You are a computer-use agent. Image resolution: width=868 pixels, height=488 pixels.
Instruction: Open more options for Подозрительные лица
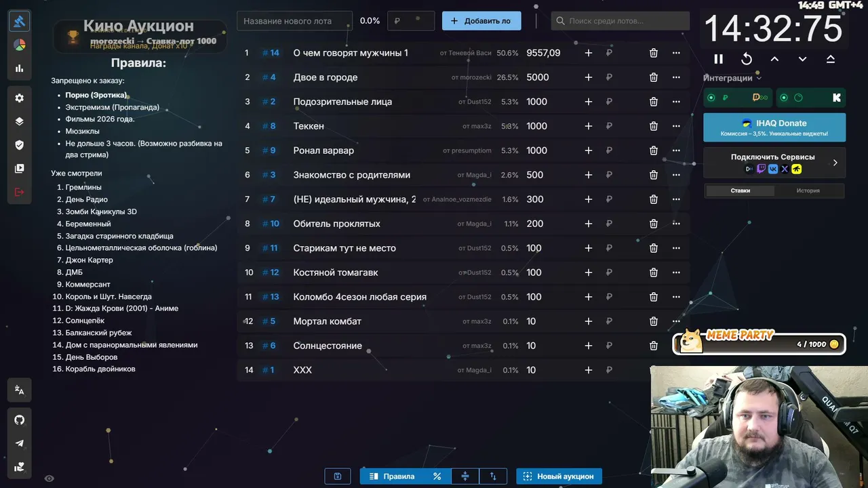[676, 102]
